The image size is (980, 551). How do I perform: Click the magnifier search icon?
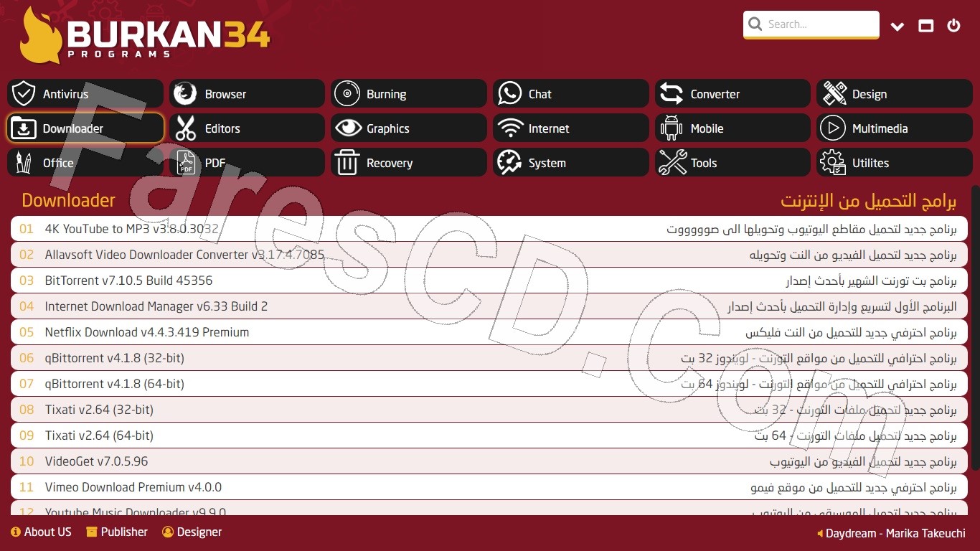pyautogui.click(x=755, y=24)
